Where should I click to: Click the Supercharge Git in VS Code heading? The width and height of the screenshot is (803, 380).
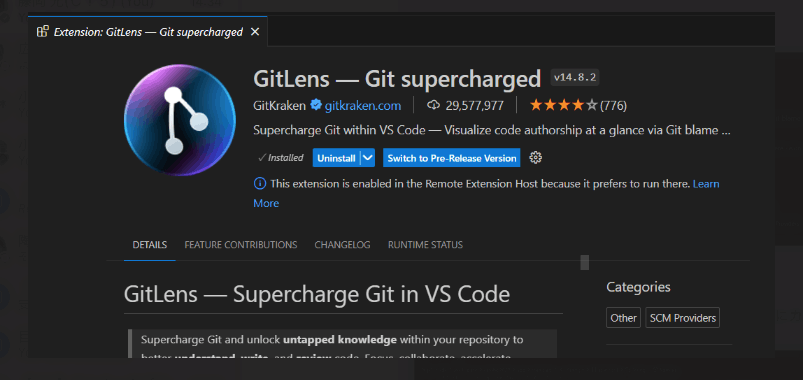(317, 294)
